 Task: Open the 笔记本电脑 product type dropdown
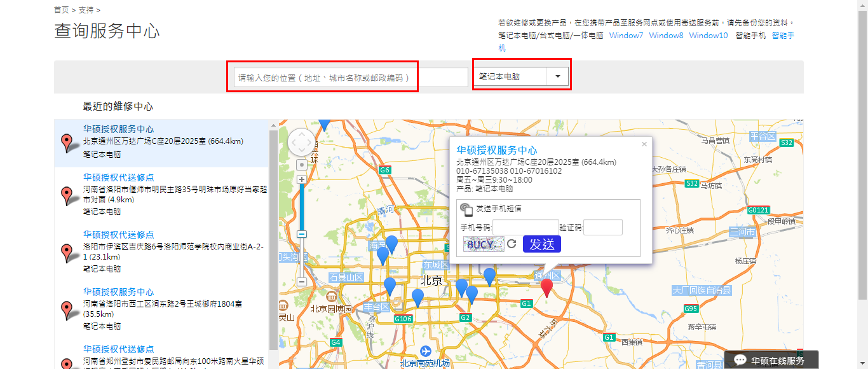(x=510, y=76)
